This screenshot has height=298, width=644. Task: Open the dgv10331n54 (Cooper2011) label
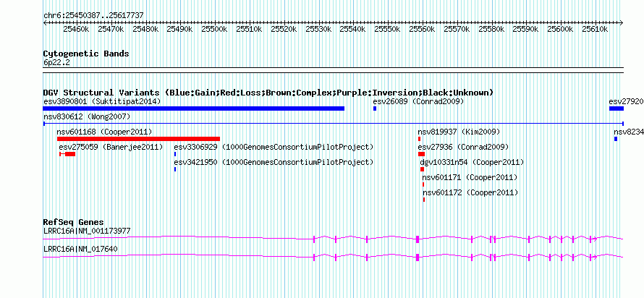(472, 162)
